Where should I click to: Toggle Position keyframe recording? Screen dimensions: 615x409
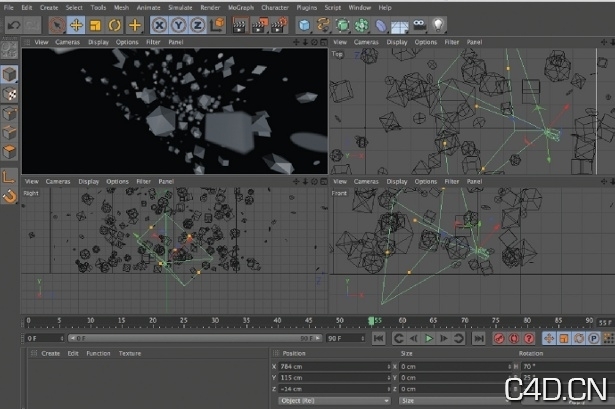point(549,338)
